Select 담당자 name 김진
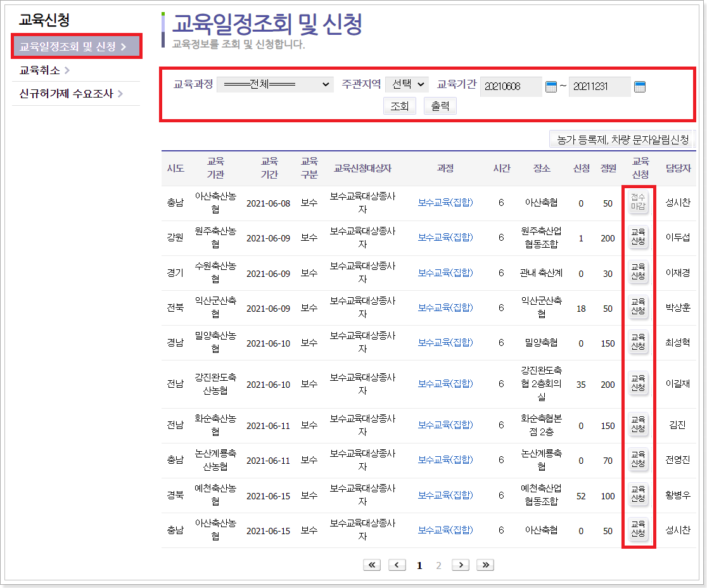Screen dimensions: 707x588 pos(677,425)
